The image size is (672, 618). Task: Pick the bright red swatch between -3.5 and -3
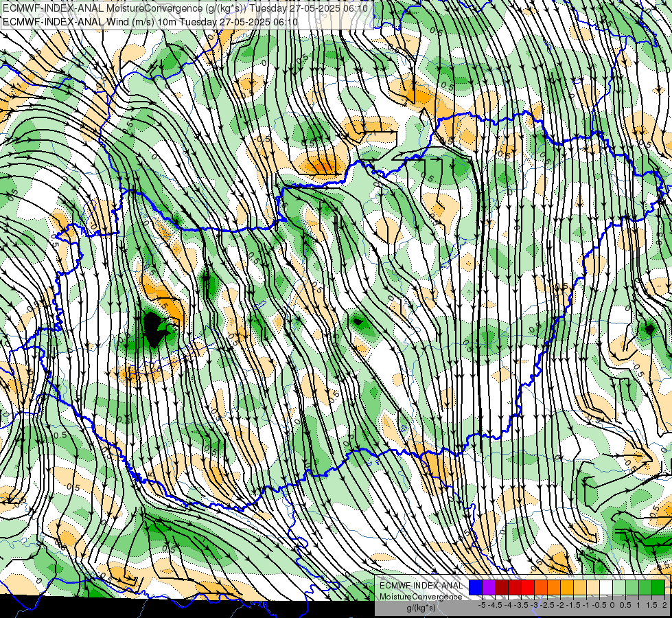528,588
